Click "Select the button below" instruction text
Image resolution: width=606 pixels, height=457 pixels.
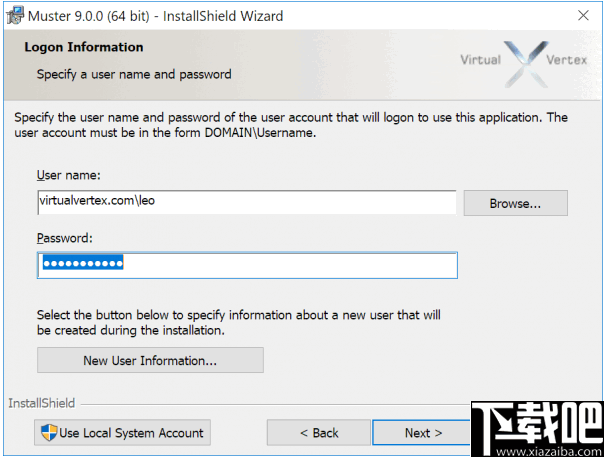pos(238,322)
